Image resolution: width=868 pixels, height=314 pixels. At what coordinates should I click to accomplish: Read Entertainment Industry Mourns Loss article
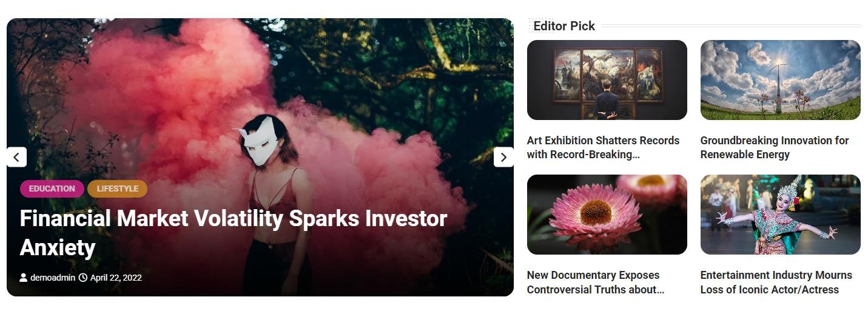pyautogui.click(x=776, y=282)
